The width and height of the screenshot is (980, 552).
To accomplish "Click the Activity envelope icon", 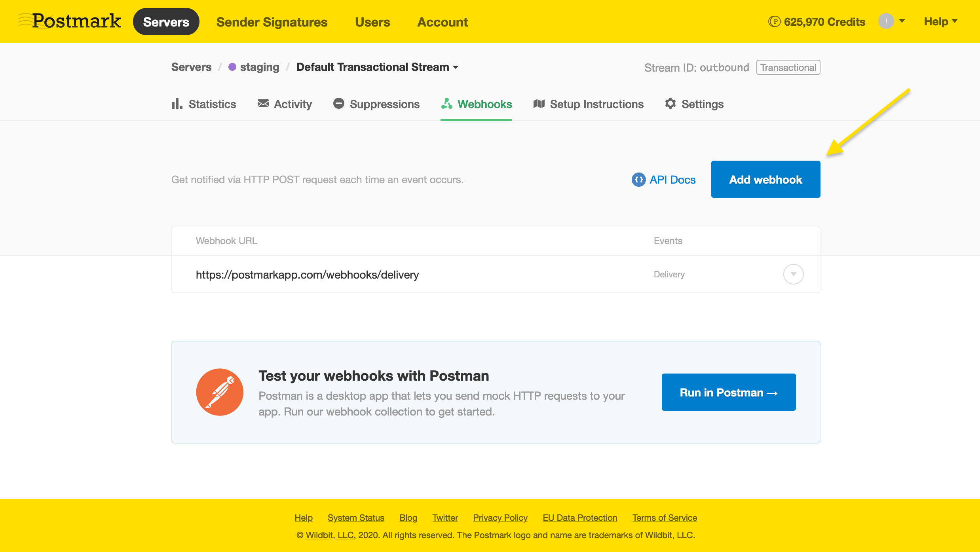I will (x=263, y=104).
